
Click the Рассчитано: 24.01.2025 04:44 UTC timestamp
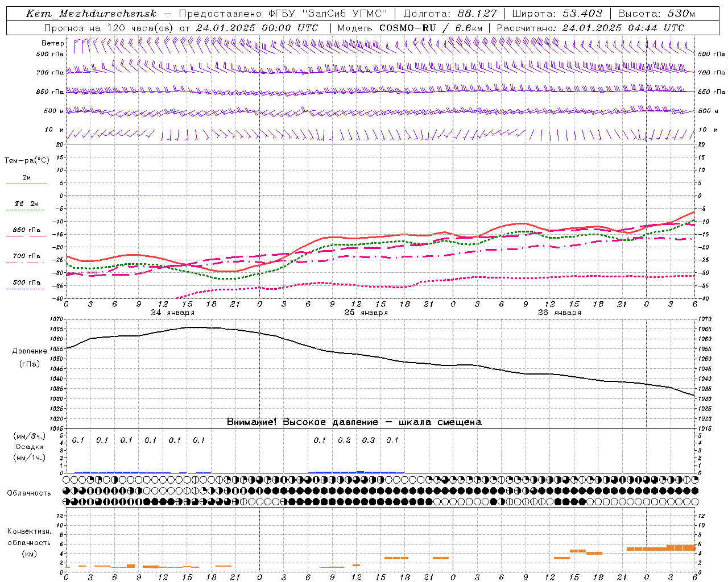click(x=590, y=28)
